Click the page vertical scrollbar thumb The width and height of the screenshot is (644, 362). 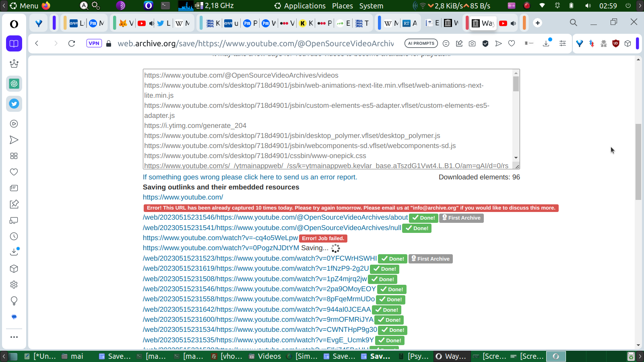click(x=638, y=162)
